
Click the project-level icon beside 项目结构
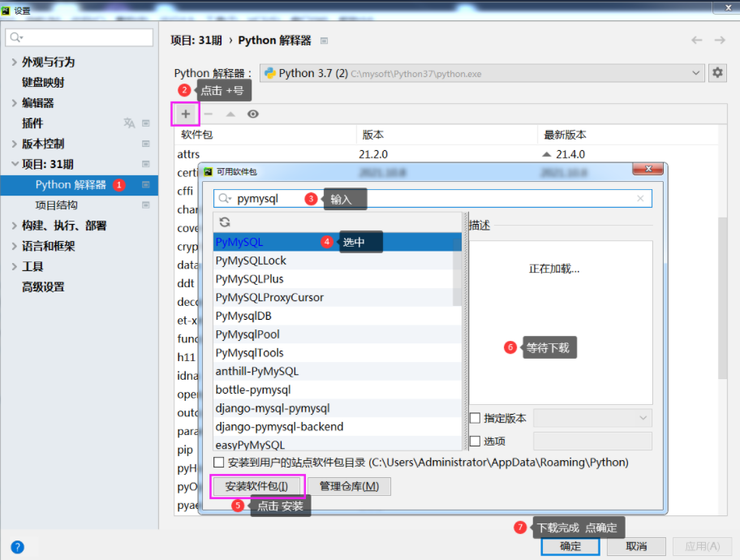click(146, 205)
